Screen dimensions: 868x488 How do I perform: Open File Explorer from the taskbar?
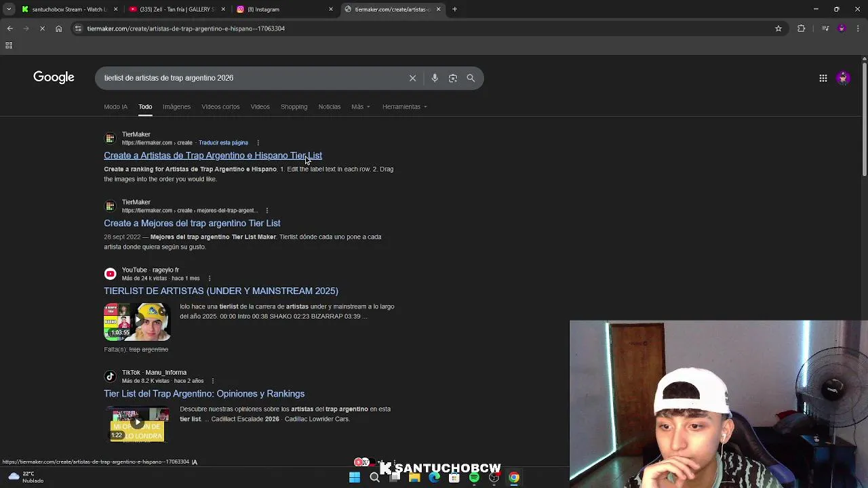pos(414,477)
